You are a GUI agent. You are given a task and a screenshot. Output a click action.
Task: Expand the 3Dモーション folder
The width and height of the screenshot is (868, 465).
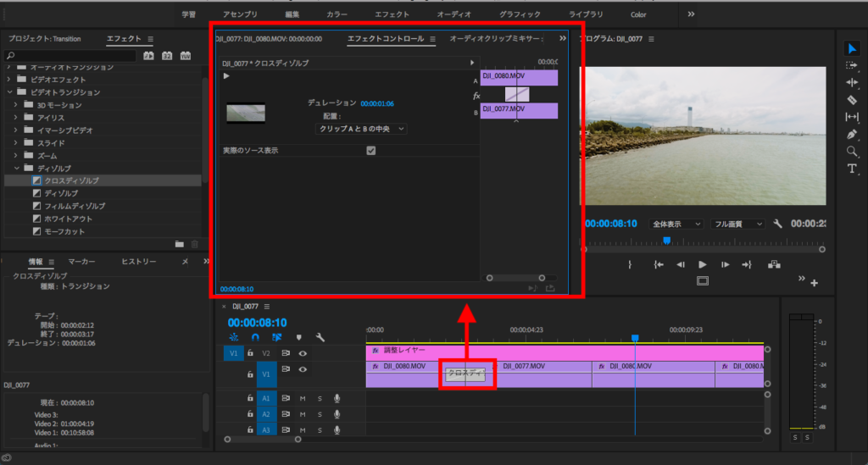pyautogui.click(x=16, y=105)
